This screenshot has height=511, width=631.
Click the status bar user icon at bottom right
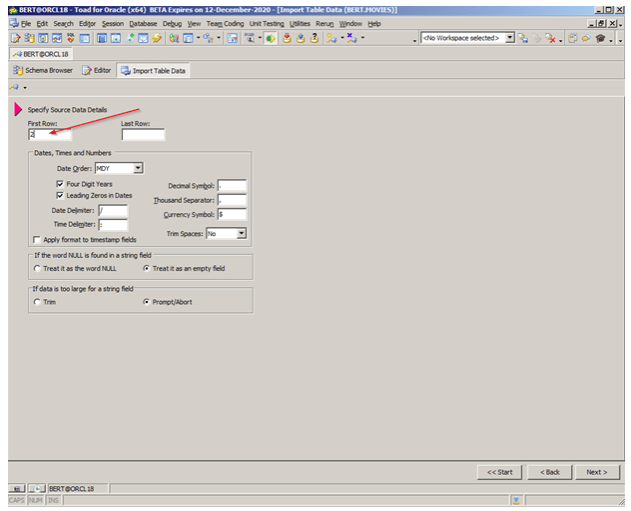point(516,501)
